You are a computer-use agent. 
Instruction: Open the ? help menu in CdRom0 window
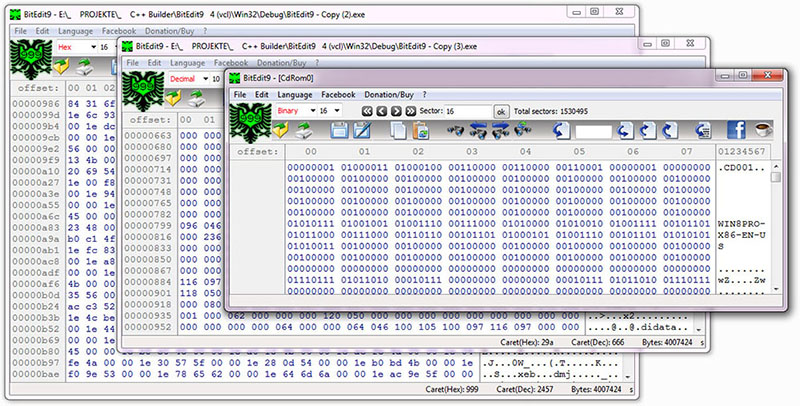424,95
